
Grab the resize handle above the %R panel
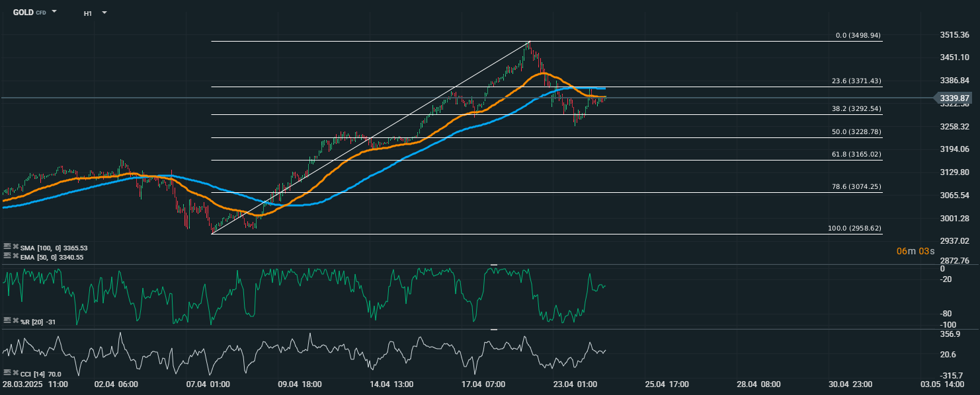(x=493, y=264)
